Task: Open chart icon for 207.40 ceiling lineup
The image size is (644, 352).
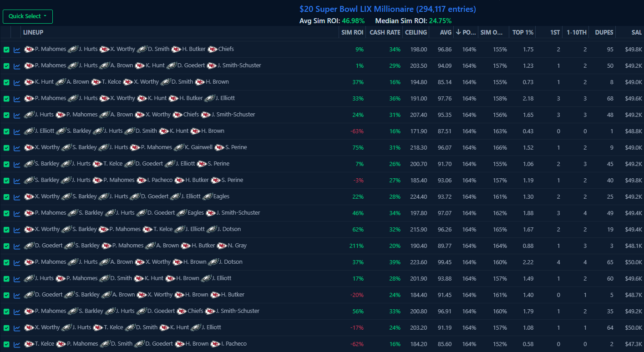Action: [x=17, y=115]
